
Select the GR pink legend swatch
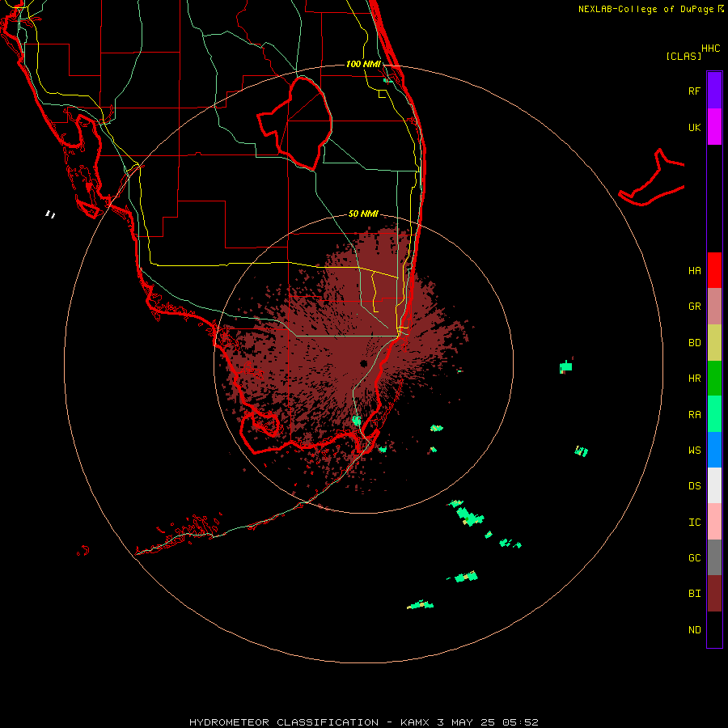pyautogui.click(x=714, y=307)
